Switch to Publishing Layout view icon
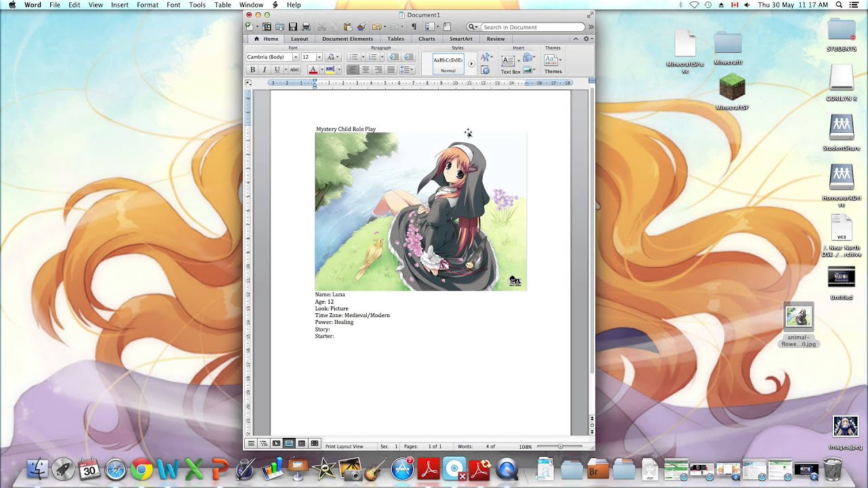This screenshot has width=868, height=488. (x=276, y=443)
